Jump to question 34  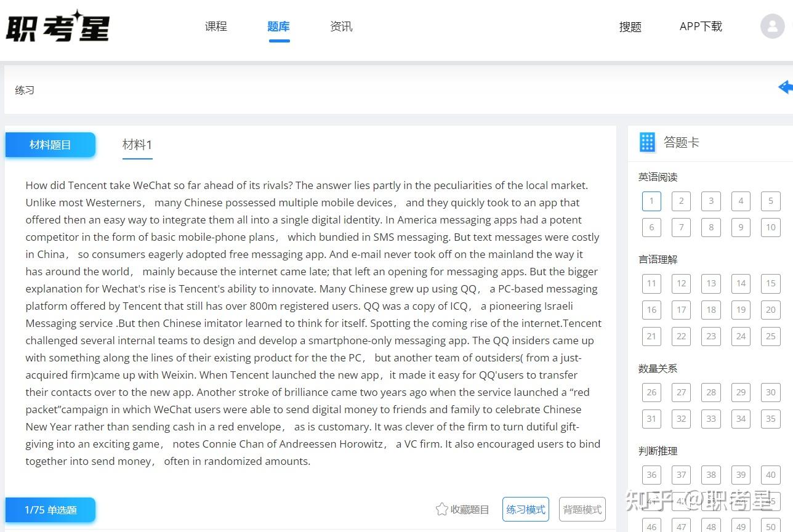741,419
